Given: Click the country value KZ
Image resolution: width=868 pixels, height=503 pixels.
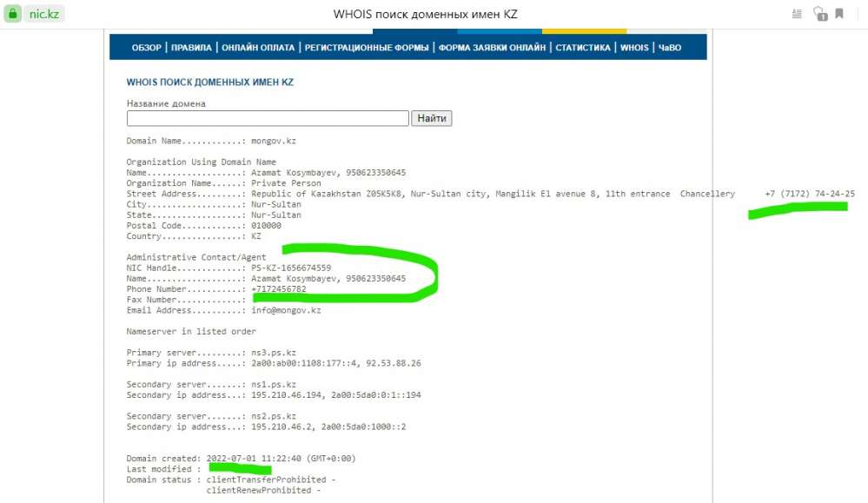Looking at the screenshot, I should coord(255,235).
